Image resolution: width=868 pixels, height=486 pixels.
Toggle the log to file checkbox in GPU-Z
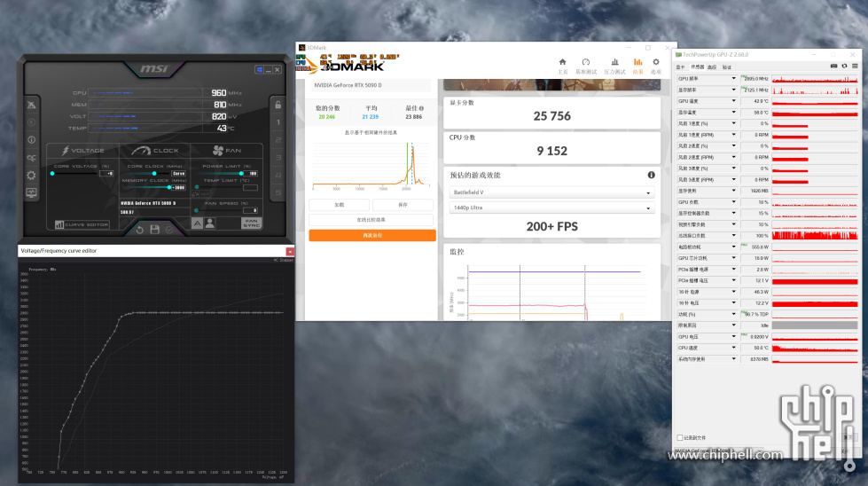680,438
